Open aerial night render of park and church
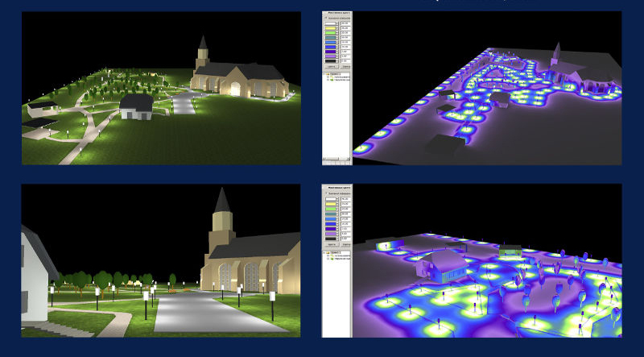Screen dimensions: 644x357 pyautogui.click(x=161, y=88)
